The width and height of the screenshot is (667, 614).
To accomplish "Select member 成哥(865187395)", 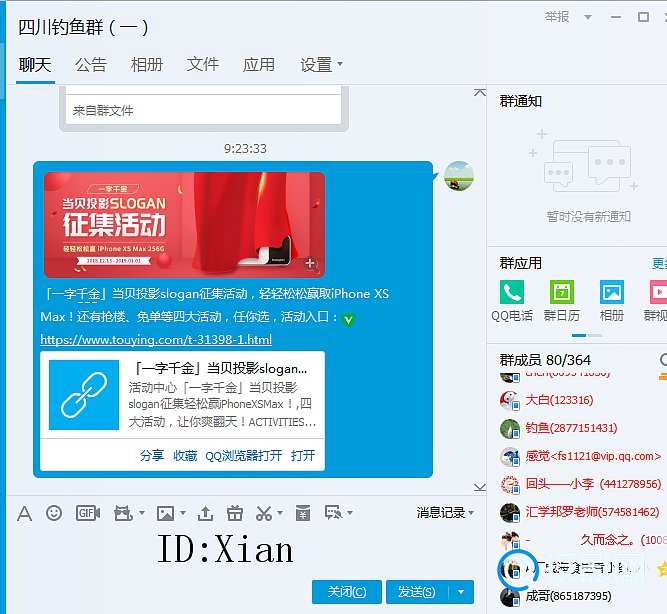I will click(x=568, y=596).
